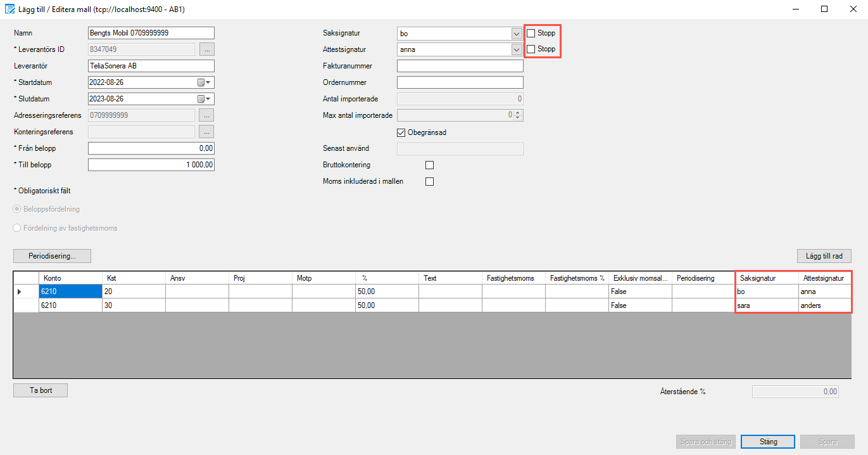
Task: Click the Ta bort button
Action: tap(40, 390)
